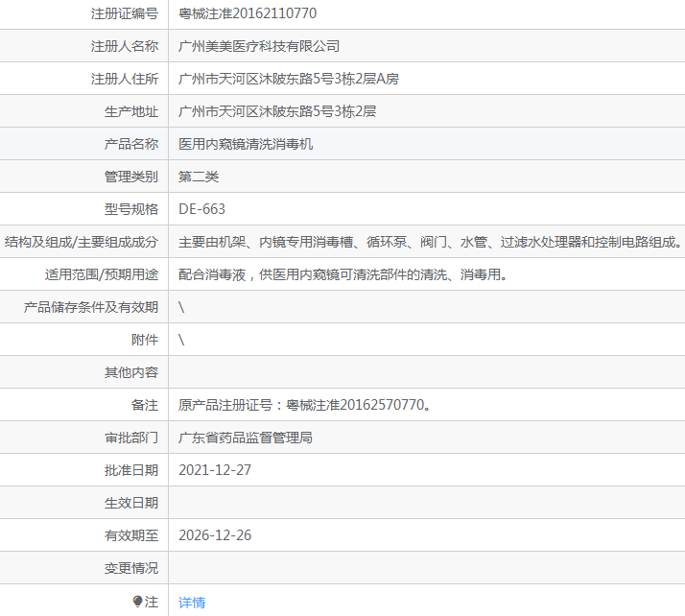Click the 其他内容 label
The image size is (685, 616).
pos(131,372)
